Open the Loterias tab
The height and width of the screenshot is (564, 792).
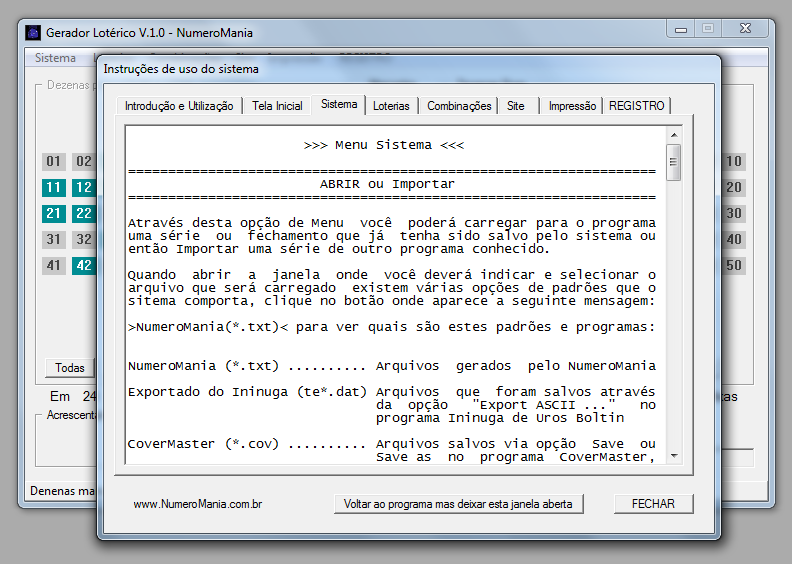pos(391,106)
